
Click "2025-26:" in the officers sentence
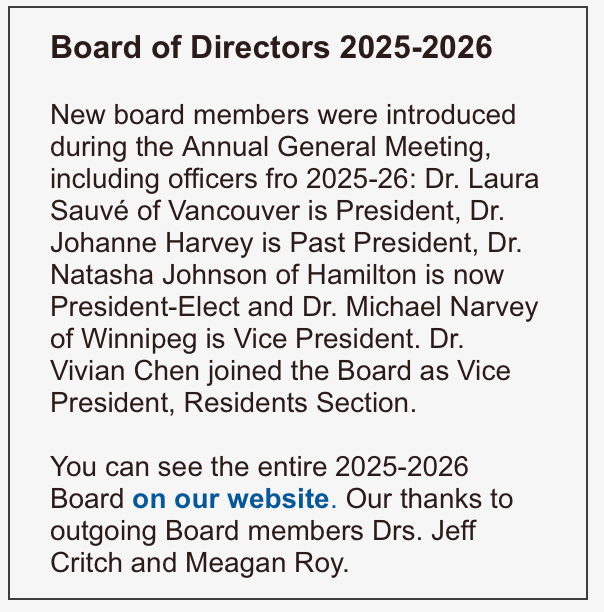point(361,179)
